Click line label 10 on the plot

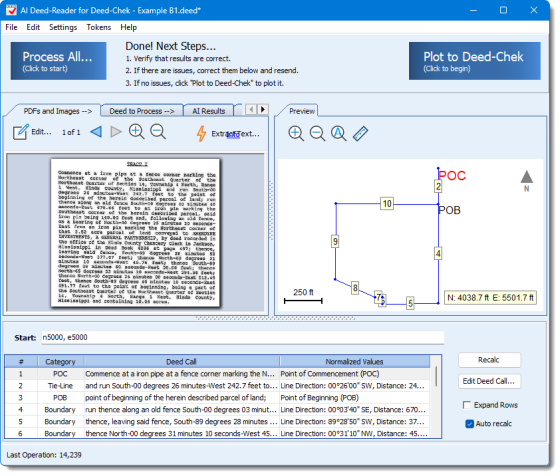tap(387, 204)
